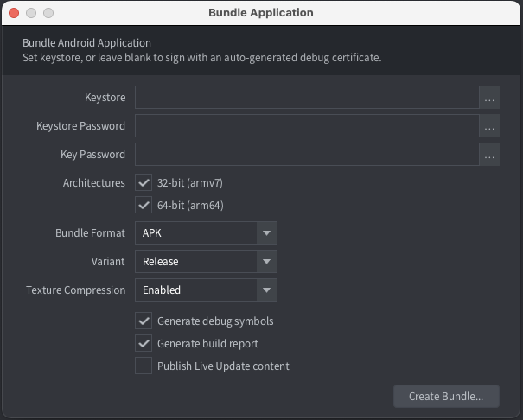Click the grey zoom window button
Image resolution: width=523 pixels, height=420 pixels.
point(48,14)
